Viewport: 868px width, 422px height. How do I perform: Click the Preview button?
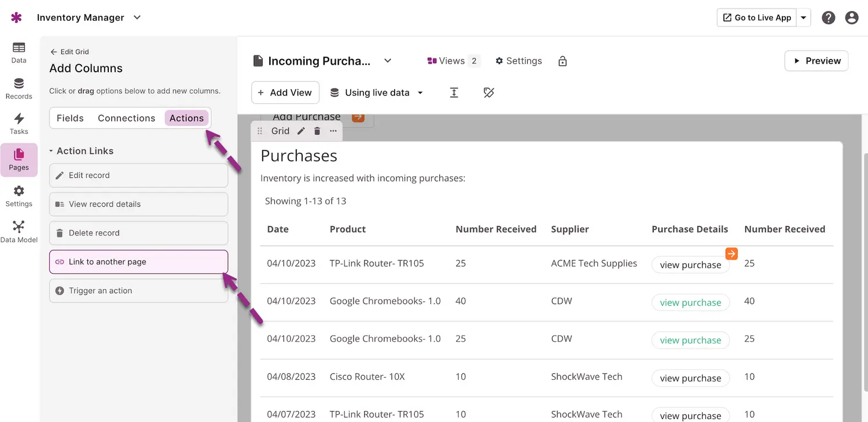(x=816, y=61)
